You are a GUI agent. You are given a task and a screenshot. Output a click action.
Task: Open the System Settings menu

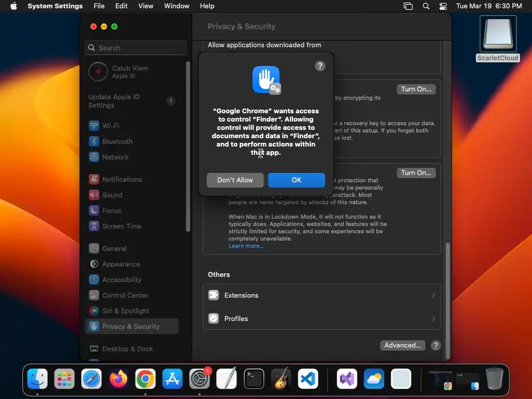(x=55, y=6)
